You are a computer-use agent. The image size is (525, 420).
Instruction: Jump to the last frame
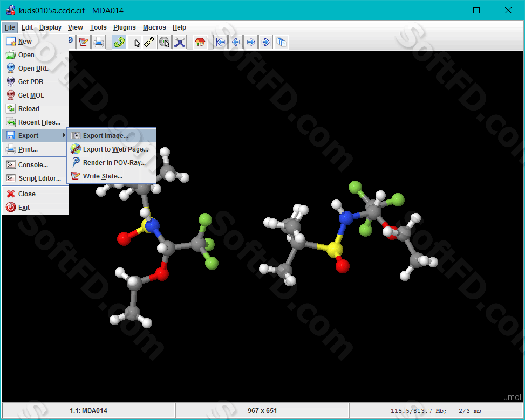pyautogui.click(x=265, y=42)
